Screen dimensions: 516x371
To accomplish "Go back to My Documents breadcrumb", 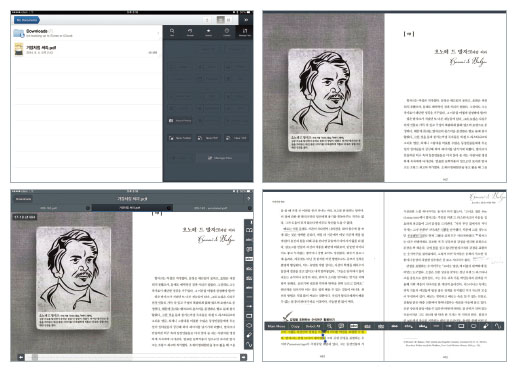I will click(x=27, y=20).
